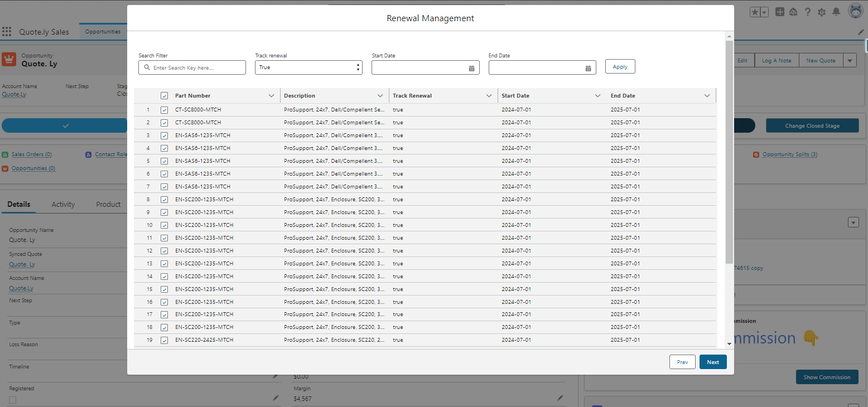The height and width of the screenshot is (407, 868).
Task: Open the Favorites star icon
Action: [x=755, y=12]
